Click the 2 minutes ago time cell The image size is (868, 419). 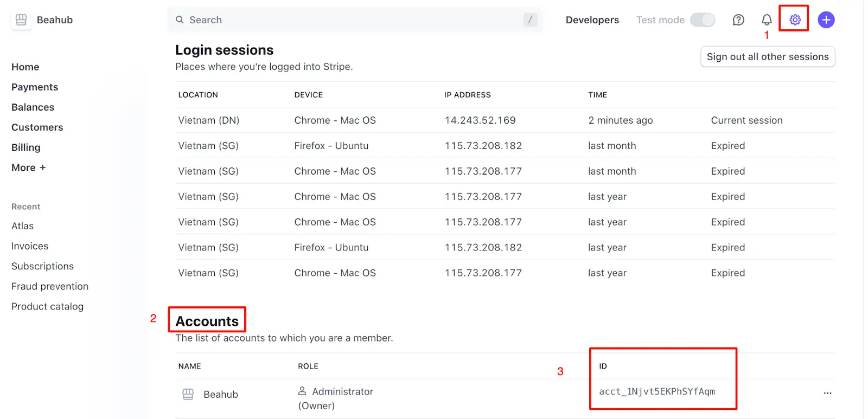621,120
